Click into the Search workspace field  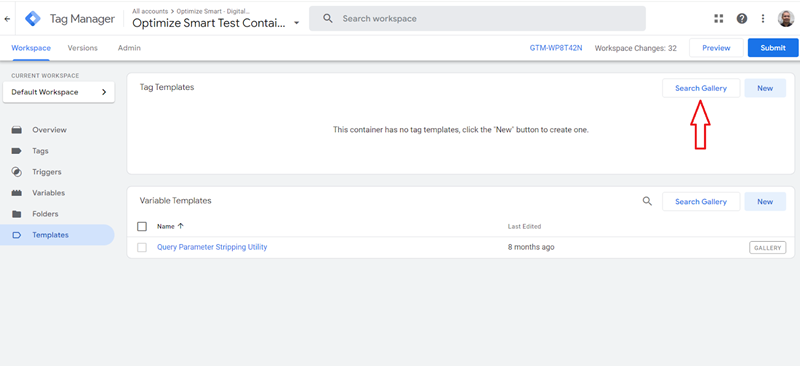point(477,18)
